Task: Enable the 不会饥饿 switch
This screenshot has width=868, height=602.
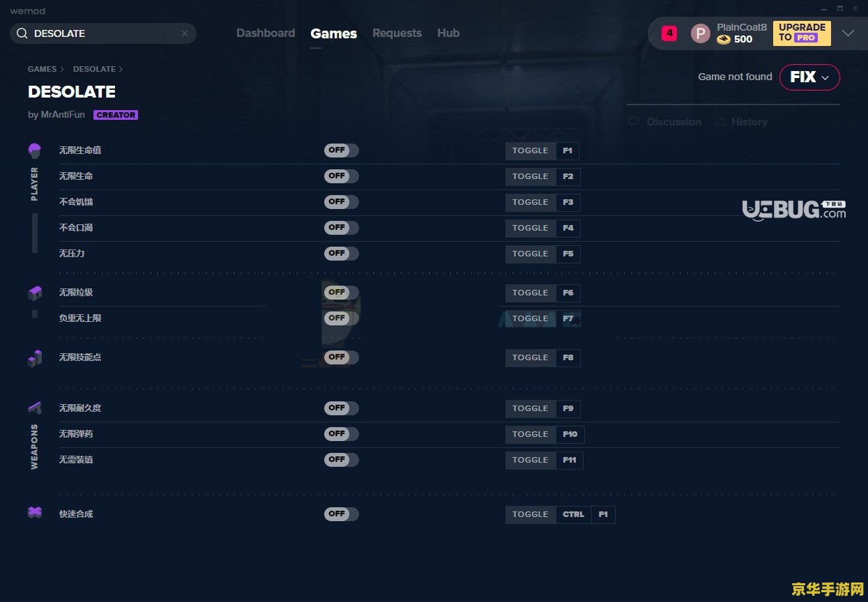Action: click(x=342, y=202)
